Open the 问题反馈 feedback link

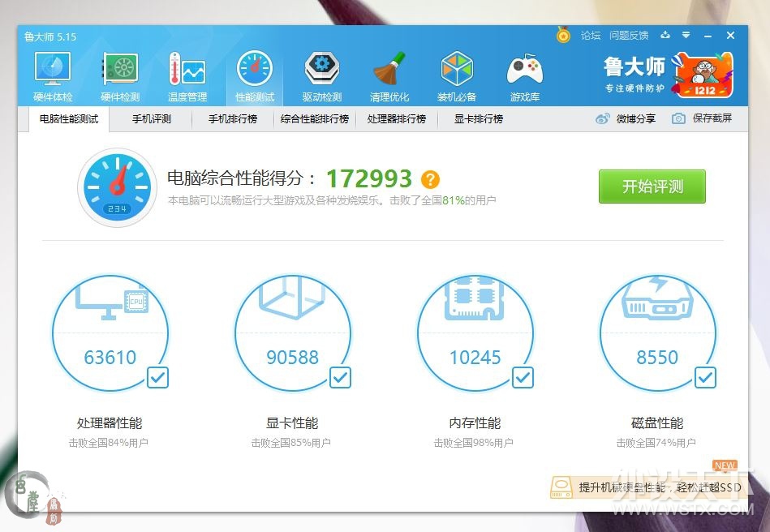pos(629,36)
